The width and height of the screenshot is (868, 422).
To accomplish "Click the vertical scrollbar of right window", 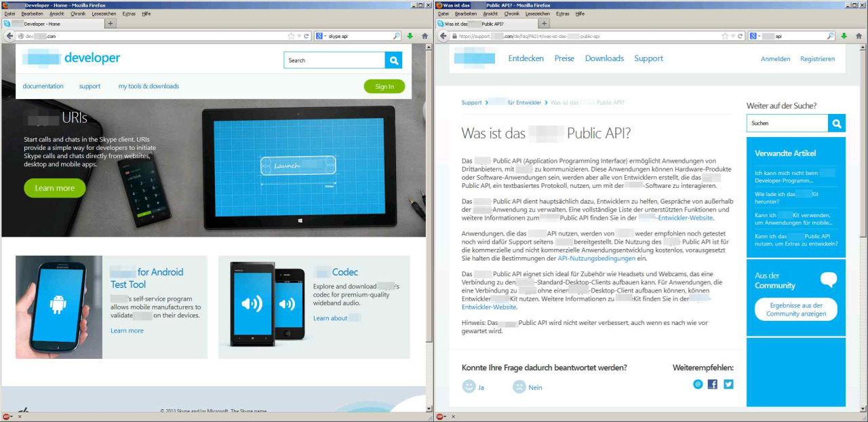I will [863, 227].
